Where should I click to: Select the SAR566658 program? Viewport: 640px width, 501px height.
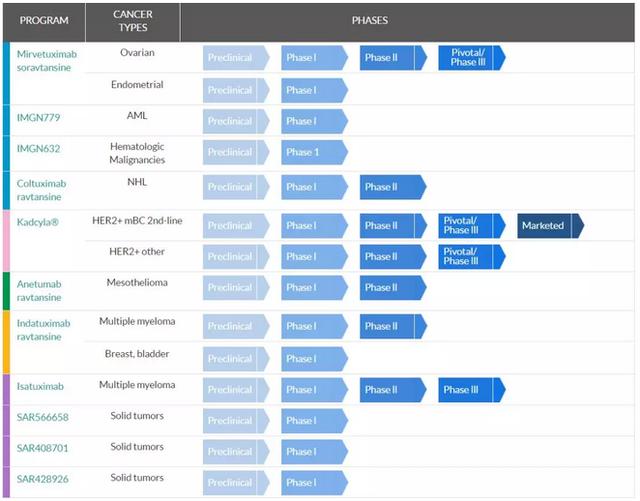point(43,417)
